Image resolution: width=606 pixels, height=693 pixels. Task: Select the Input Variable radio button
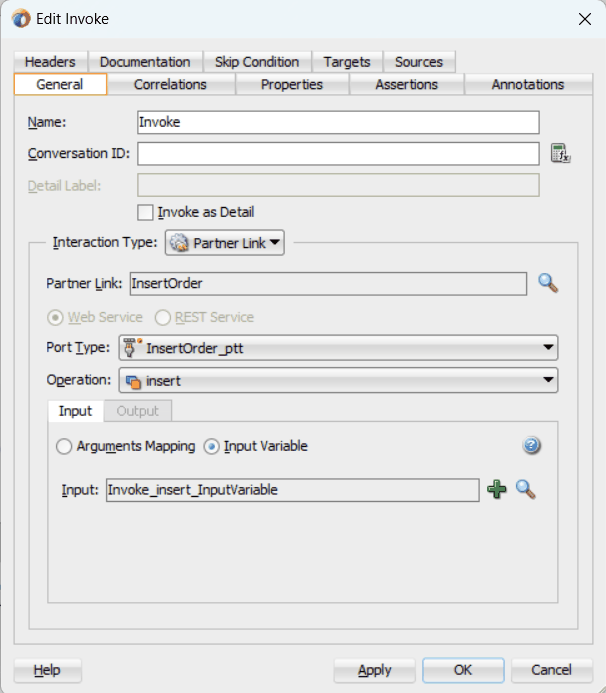pos(211,446)
